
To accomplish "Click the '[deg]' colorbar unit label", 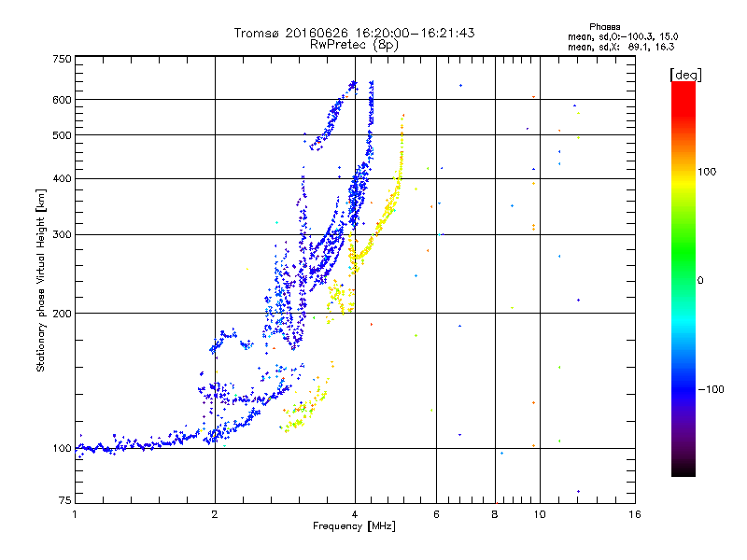I will pos(685,75).
